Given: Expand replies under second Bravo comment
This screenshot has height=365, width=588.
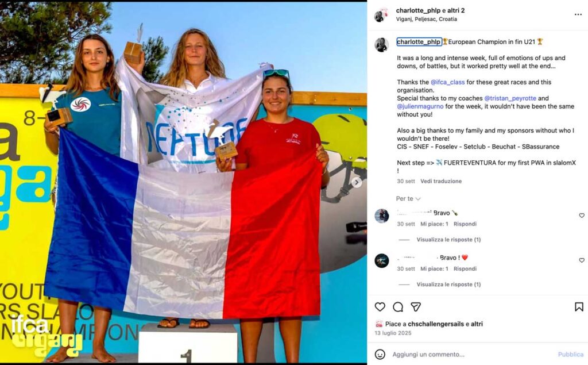Looking at the screenshot, I should (448, 285).
